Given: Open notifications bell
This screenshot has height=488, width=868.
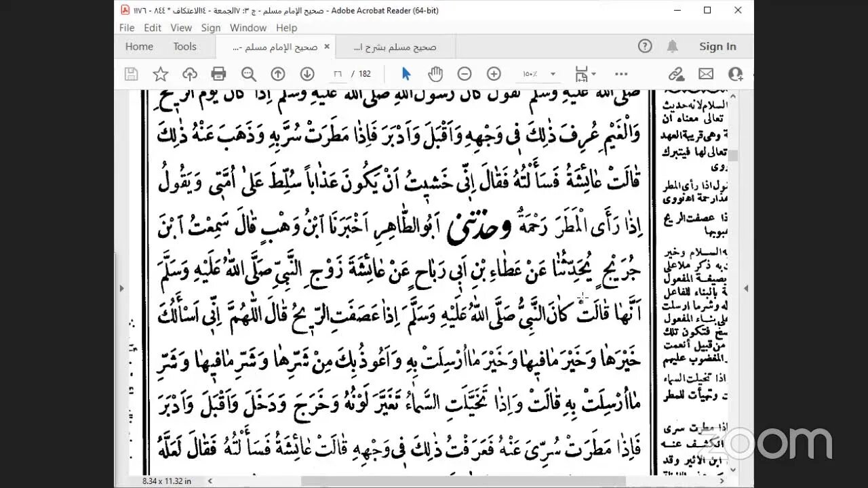Looking at the screenshot, I should tap(673, 46).
